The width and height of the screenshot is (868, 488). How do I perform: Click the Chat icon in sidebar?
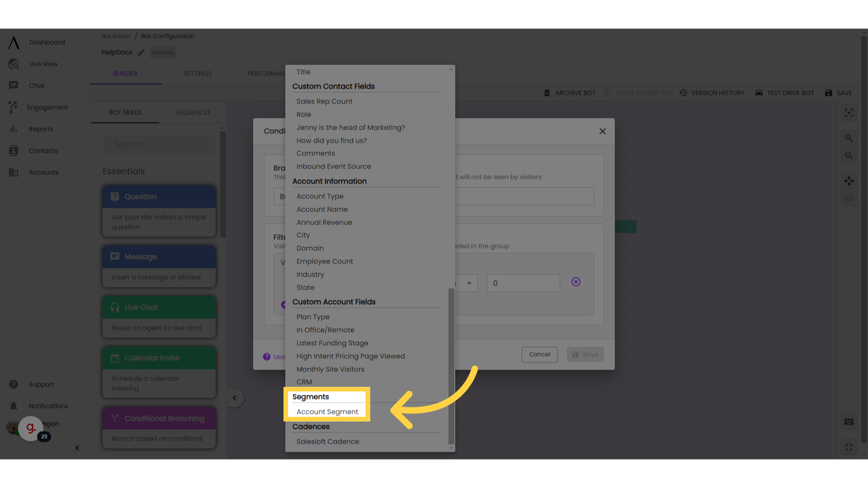pos(14,85)
